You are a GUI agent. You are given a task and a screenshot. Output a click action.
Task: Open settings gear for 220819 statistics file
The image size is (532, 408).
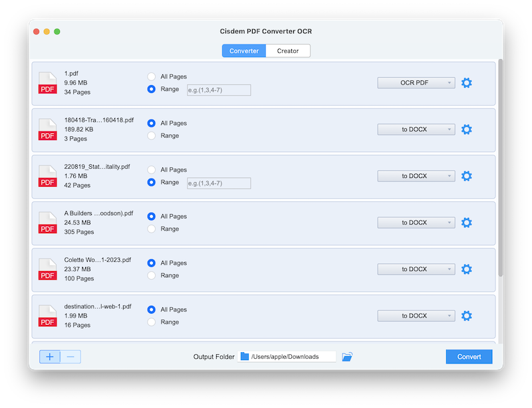point(466,175)
